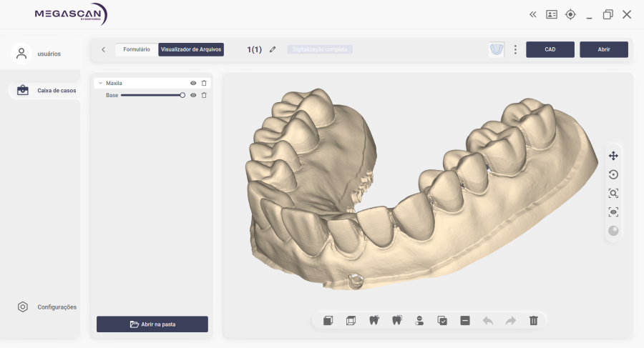Click the pencil icon to rename case
644x348 pixels.
(x=273, y=49)
